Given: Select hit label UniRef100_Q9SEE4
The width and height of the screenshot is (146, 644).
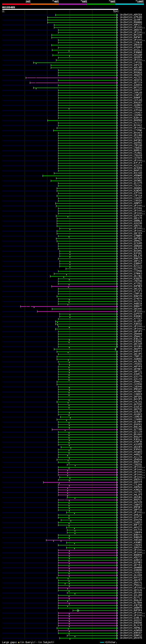Looking at the screenshot, I should point(131,58).
